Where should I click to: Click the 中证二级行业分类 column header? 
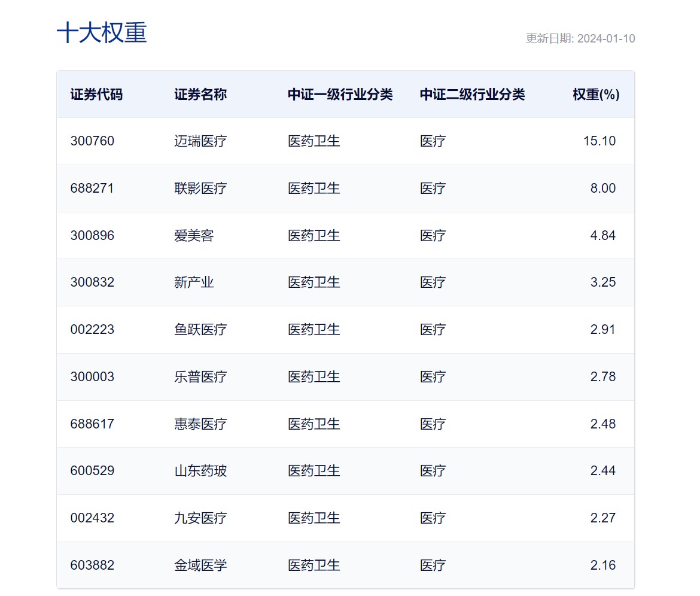click(x=472, y=94)
